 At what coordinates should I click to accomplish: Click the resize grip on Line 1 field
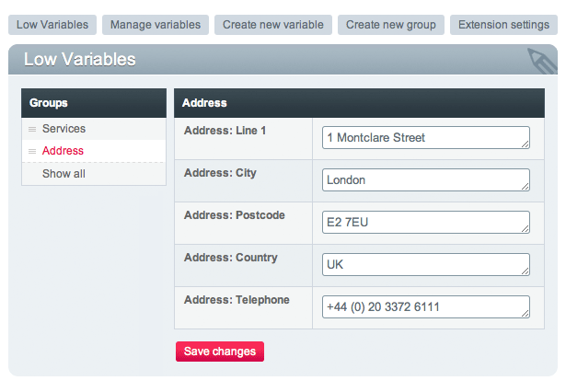click(526, 144)
